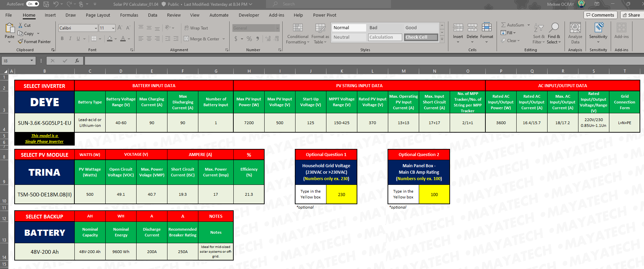644x269 pixels.
Task: Apply the Check Cell style
Action: click(421, 37)
